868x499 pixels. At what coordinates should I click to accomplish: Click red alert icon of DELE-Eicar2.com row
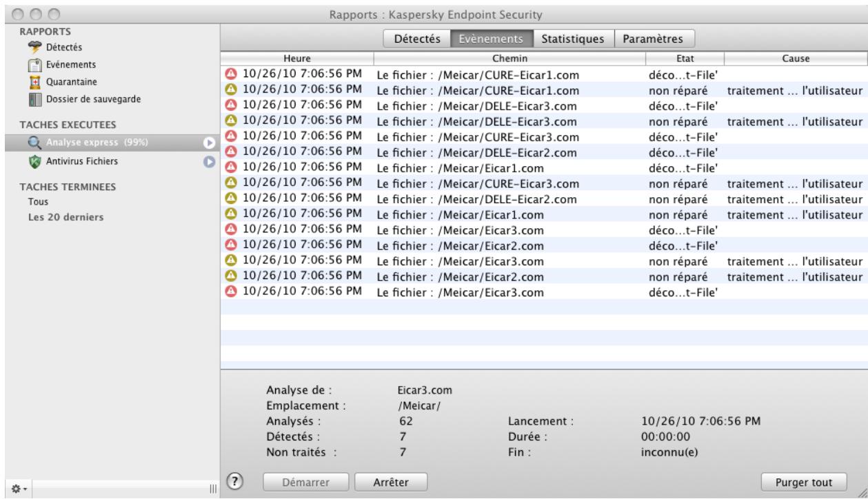click(230, 151)
